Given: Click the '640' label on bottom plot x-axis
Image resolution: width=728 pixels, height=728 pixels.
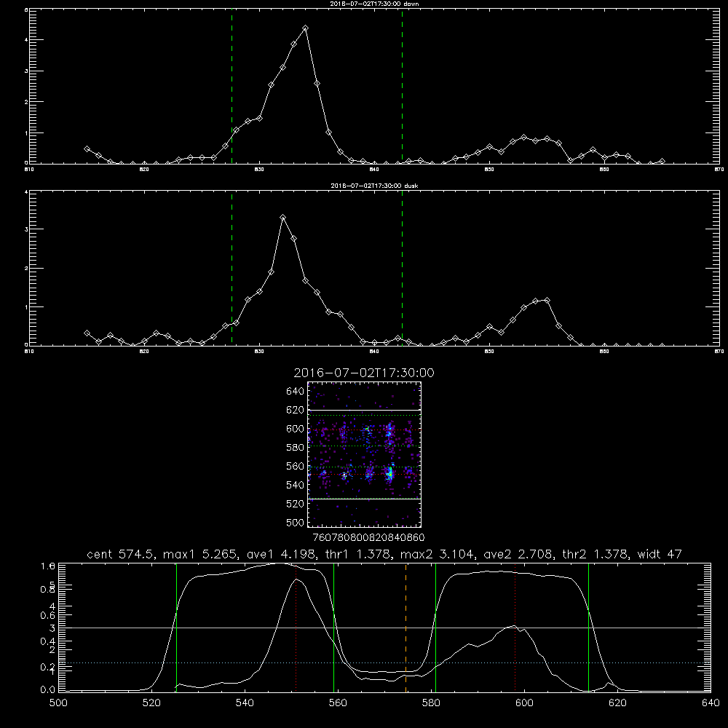Looking at the screenshot, I should point(711,703).
